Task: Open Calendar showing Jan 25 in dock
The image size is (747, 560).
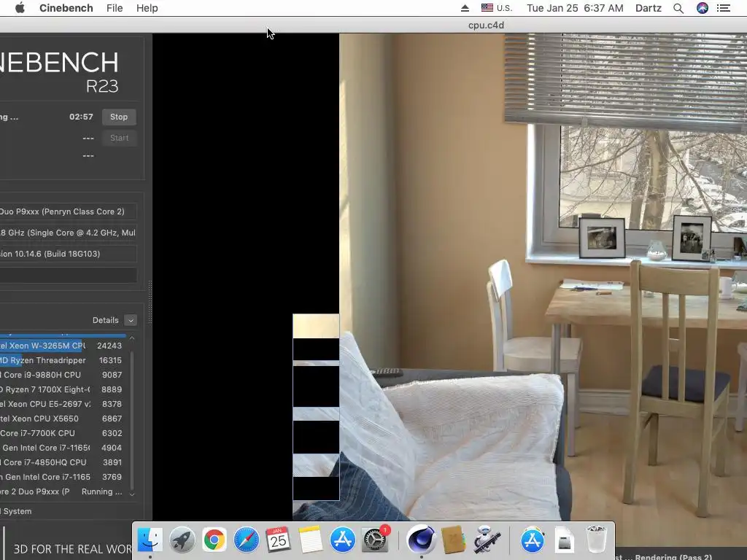Action: click(x=278, y=540)
